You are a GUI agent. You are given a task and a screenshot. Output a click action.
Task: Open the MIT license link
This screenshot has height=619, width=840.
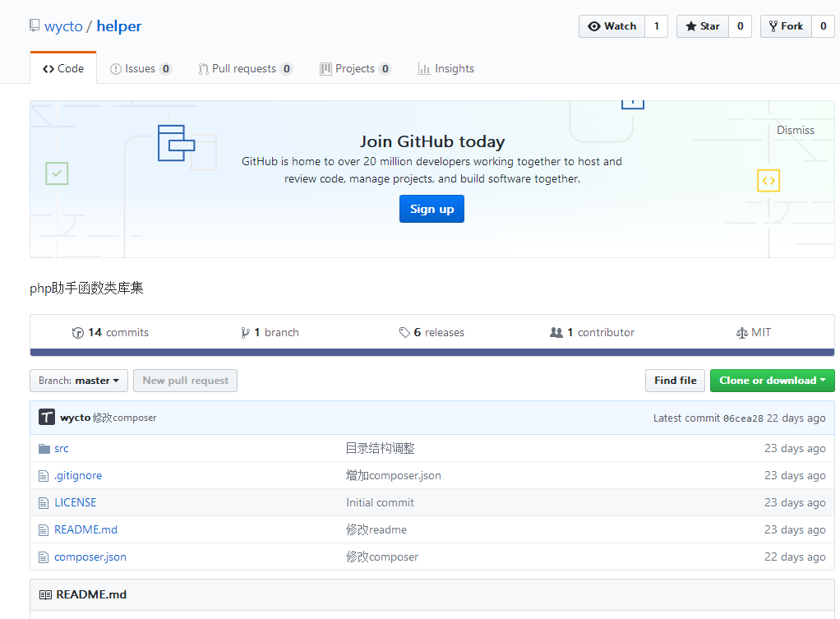point(754,333)
